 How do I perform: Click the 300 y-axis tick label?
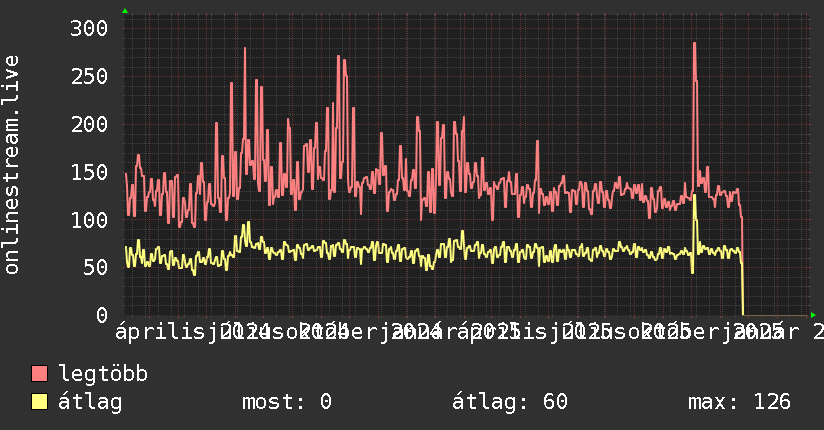coord(89,28)
